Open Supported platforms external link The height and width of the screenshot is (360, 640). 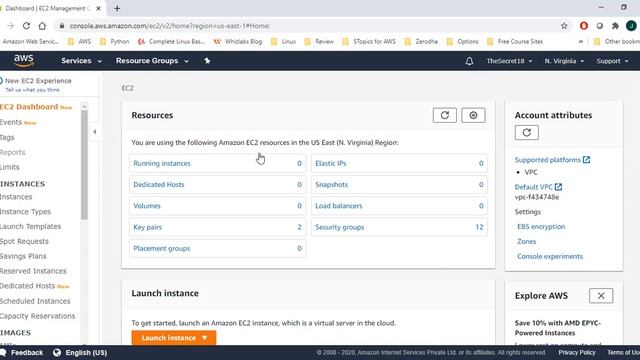coord(552,160)
